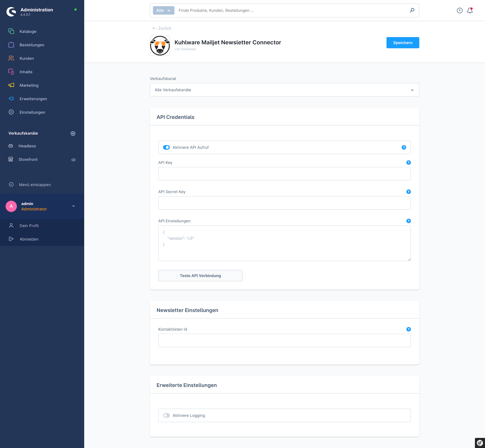485x448 pixels.
Task: Open the notifications bell
Action: coord(470,10)
